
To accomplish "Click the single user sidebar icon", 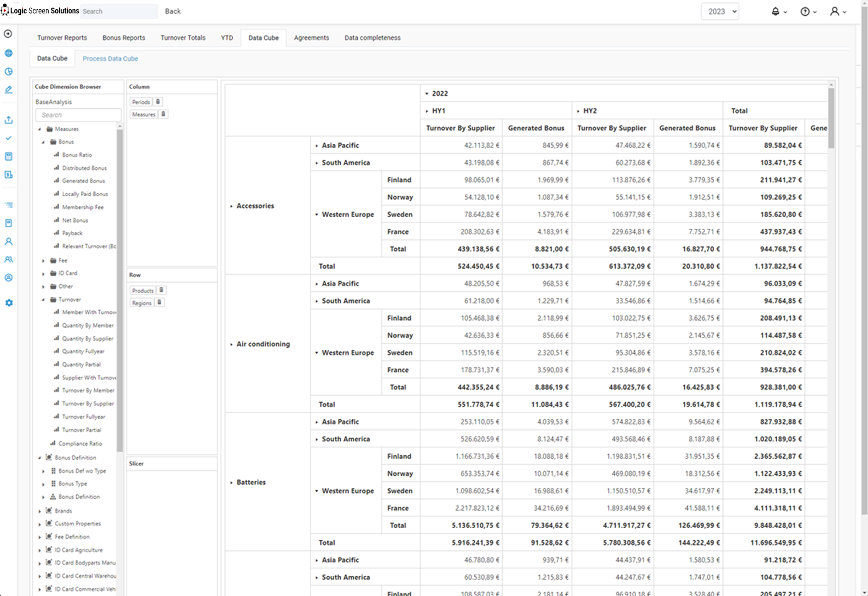I will [x=8, y=241].
